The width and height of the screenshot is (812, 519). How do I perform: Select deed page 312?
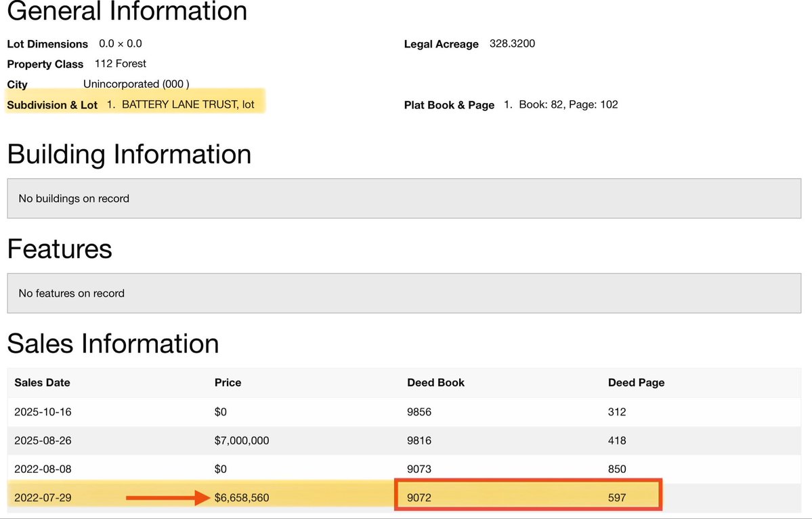tap(617, 412)
